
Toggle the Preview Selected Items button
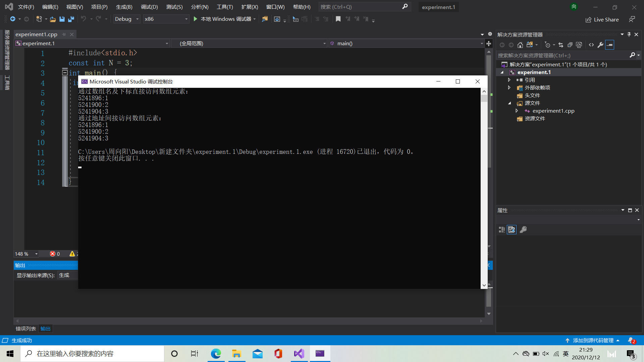coord(609,45)
